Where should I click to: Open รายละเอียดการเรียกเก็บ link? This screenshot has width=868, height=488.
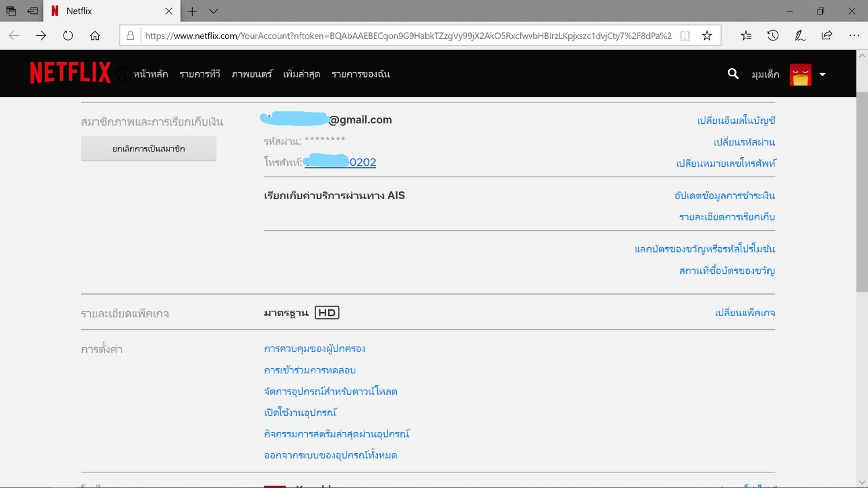pos(727,217)
